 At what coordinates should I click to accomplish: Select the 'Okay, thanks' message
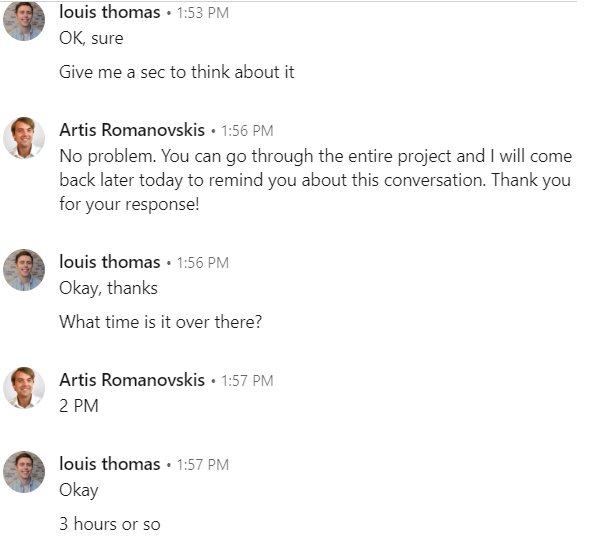[108, 288]
